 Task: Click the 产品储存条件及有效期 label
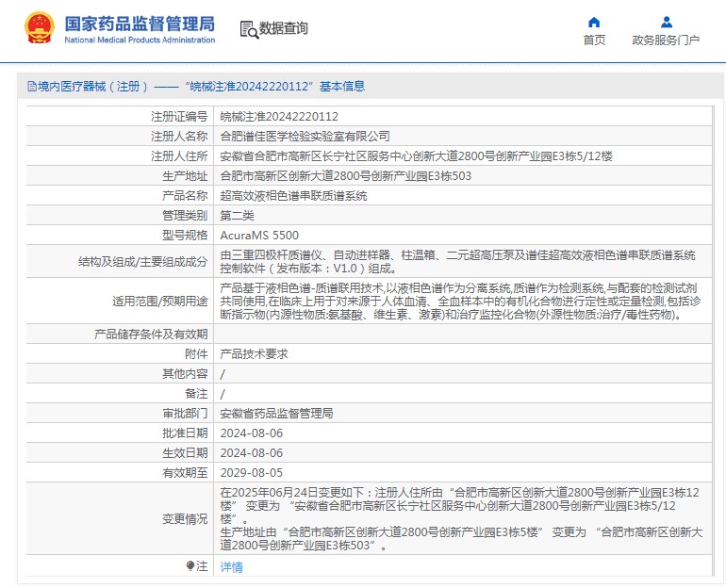tap(151, 335)
